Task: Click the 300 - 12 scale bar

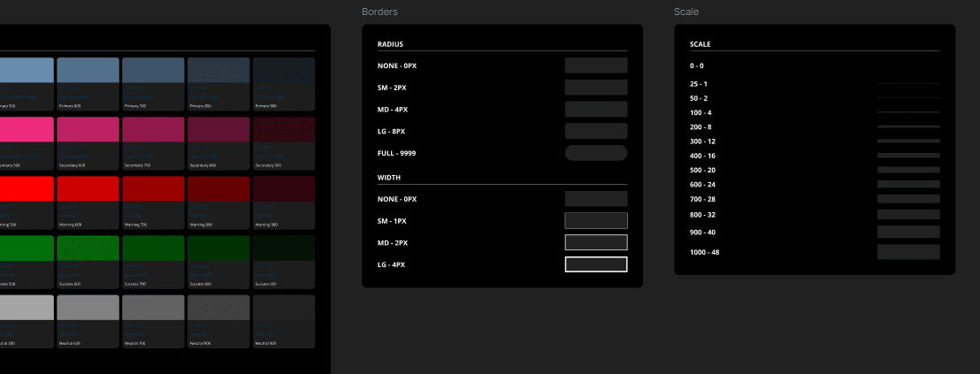Action: coord(908,141)
